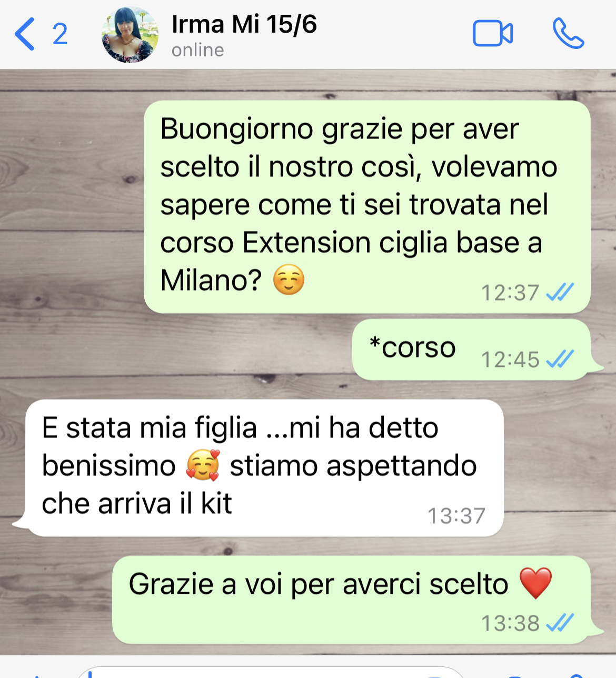This screenshot has height=678, width=616.
Task: Select the *corso correction message
Action: coord(471,350)
